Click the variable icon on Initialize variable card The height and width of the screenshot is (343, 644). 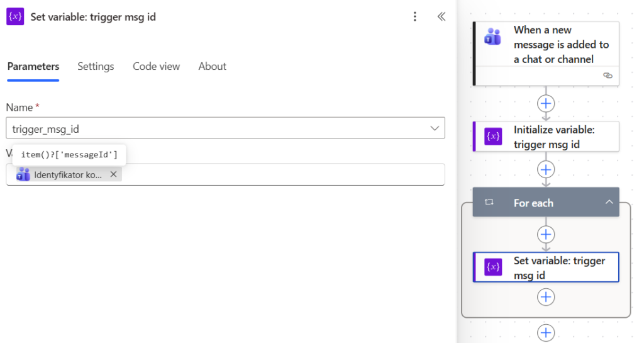pos(493,137)
